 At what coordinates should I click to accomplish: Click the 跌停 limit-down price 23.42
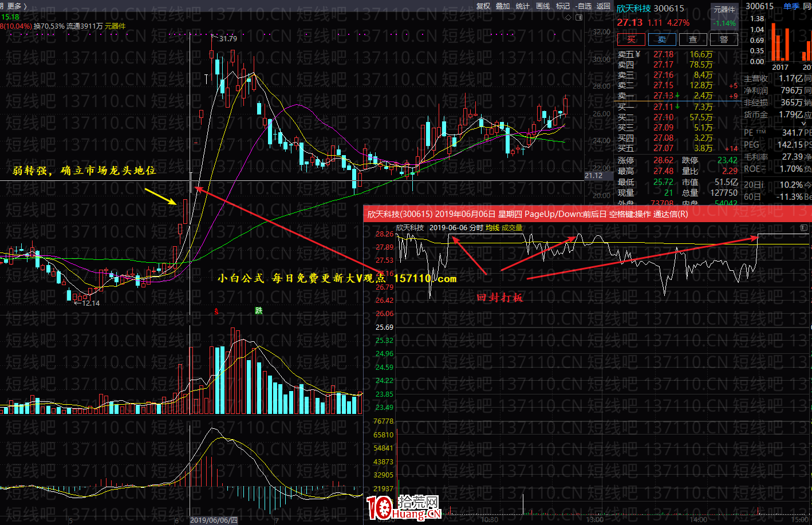click(727, 160)
